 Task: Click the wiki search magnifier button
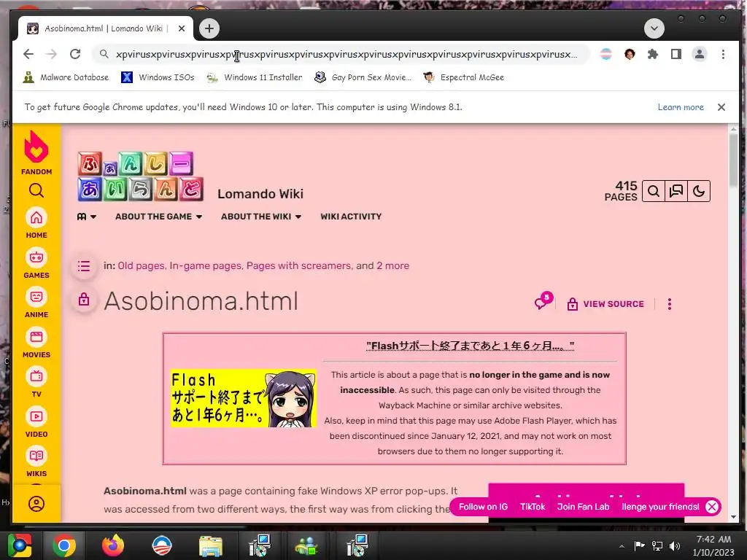click(654, 192)
